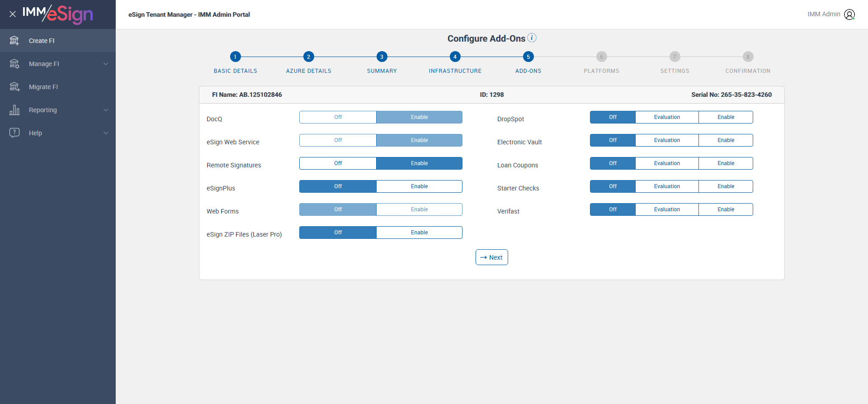Expand the Reporting chevron

(x=106, y=110)
